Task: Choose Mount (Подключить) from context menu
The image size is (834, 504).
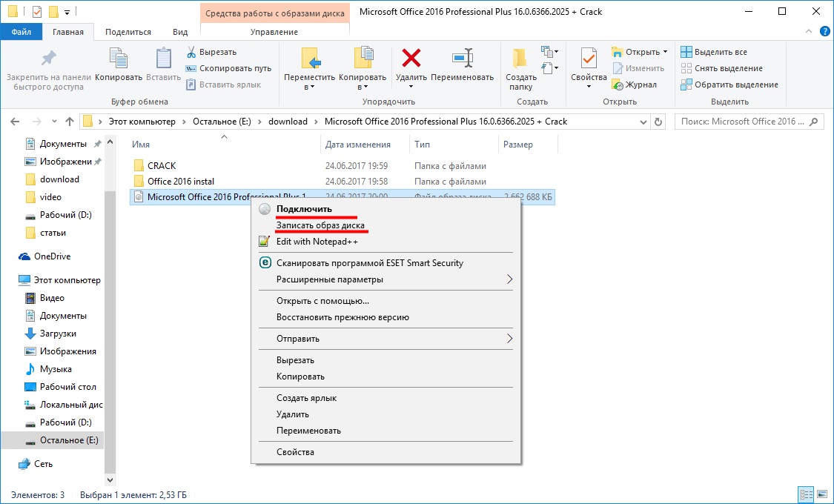Action: pyautogui.click(x=304, y=209)
